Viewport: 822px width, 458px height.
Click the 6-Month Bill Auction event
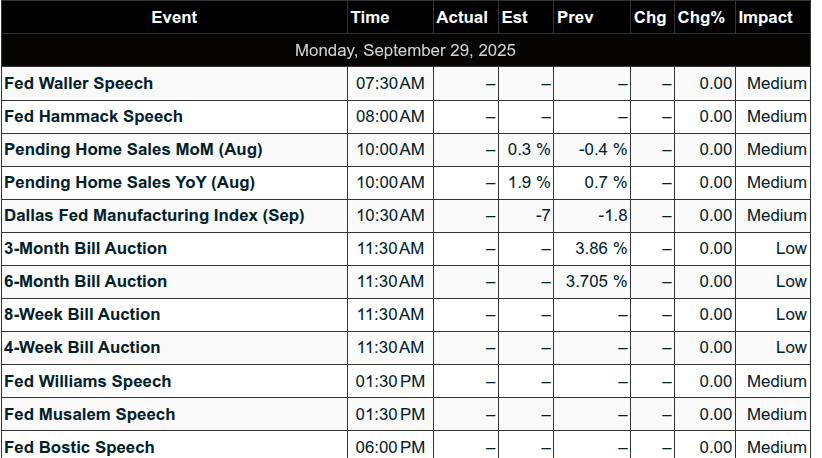point(85,281)
